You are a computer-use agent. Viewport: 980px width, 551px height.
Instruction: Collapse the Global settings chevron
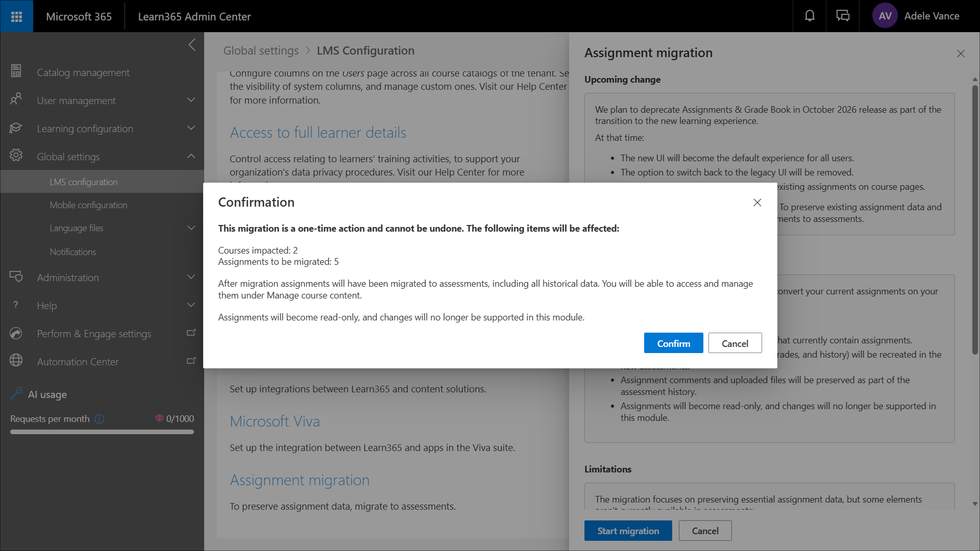[191, 156]
